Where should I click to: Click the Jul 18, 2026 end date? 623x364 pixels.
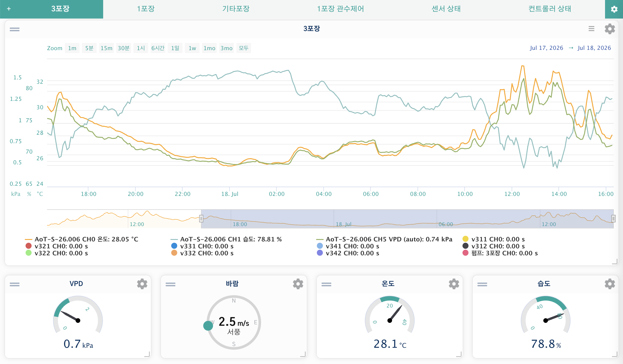pos(594,48)
